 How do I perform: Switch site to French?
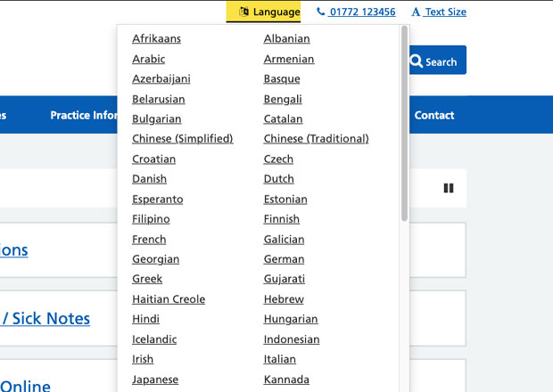coord(149,240)
